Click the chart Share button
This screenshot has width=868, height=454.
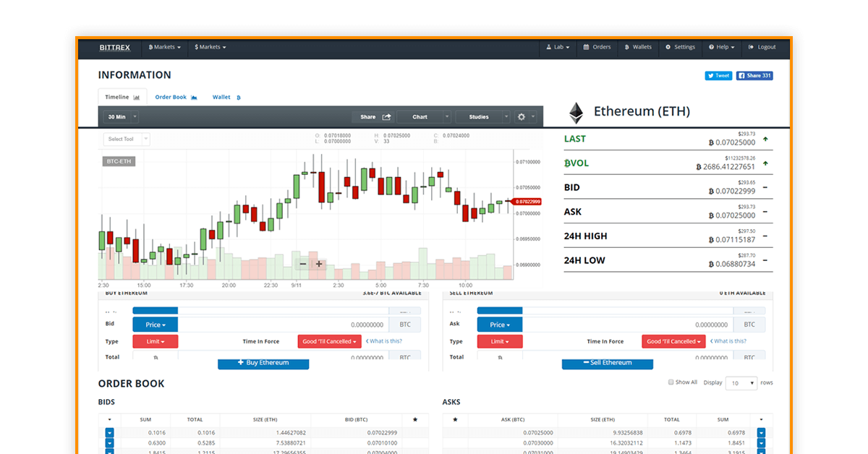(375, 117)
